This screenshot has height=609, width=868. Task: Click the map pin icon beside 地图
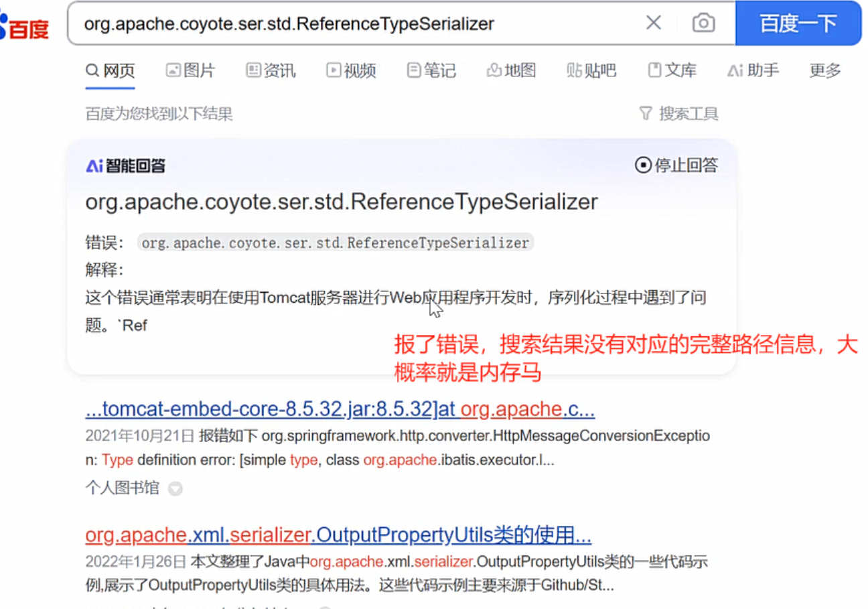tap(494, 69)
